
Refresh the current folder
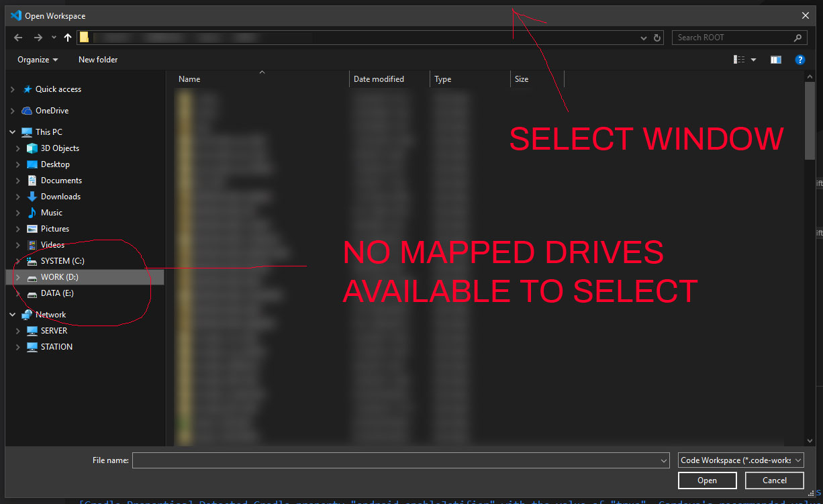tap(657, 38)
